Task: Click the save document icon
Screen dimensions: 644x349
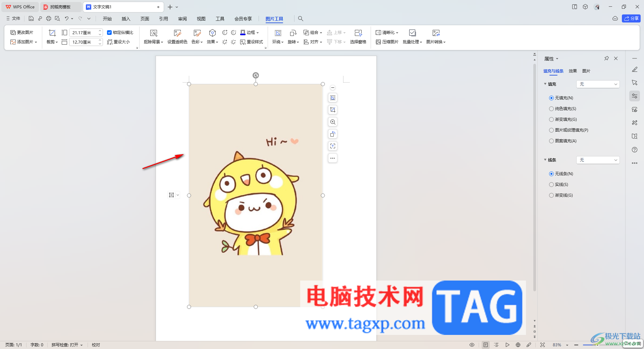Action: tap(31, 18)
